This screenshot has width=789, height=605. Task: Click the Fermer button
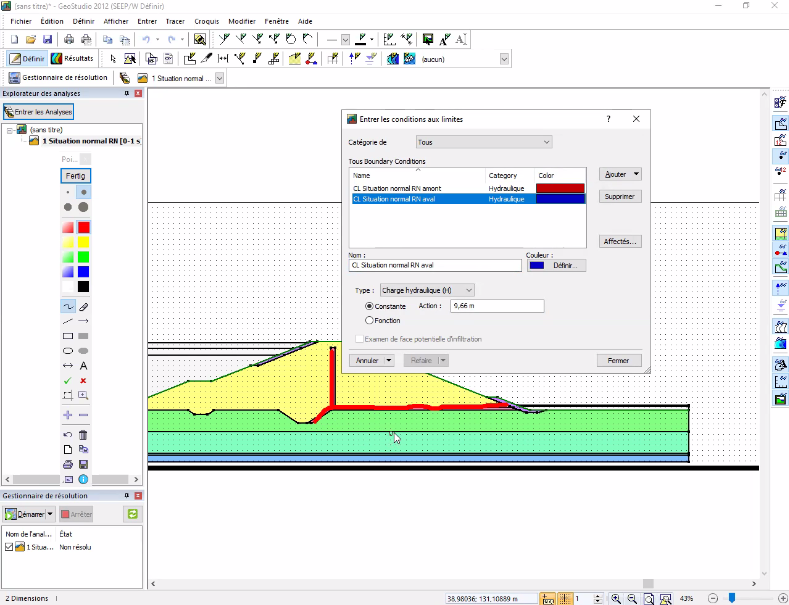(619, 360)
